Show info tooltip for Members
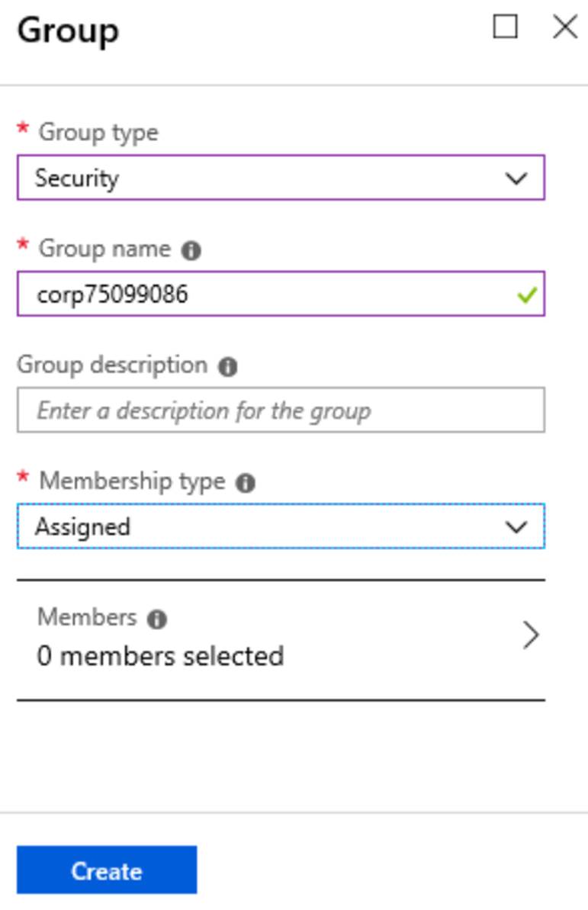The image size is (588, 910). point(156,619)
